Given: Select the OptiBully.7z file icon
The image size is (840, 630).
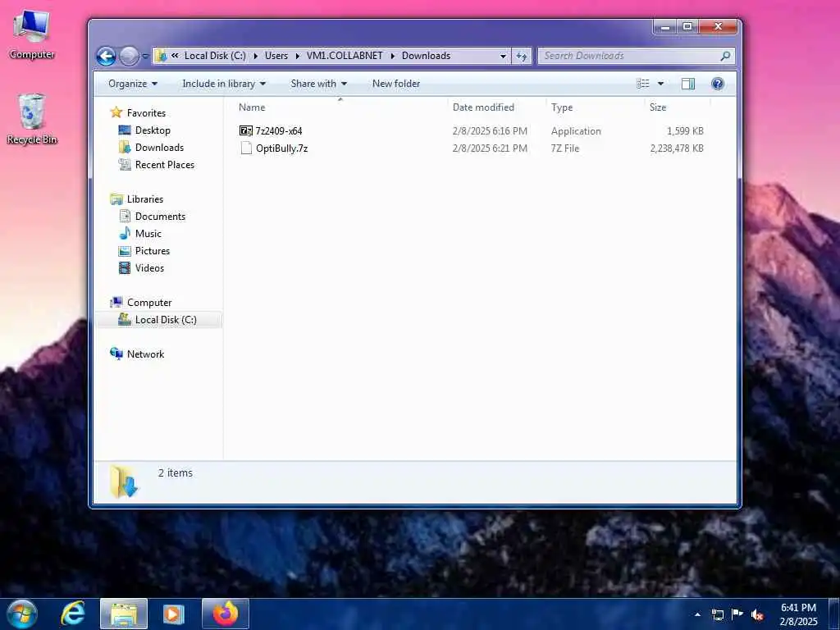Looking at the screenshot, I should [246, 148].
